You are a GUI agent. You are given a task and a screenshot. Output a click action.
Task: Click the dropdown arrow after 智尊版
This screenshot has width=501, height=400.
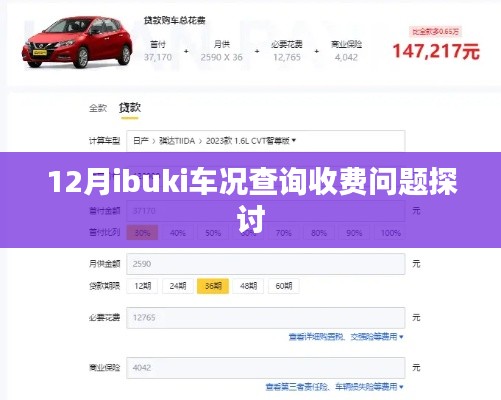click(294, 141)
